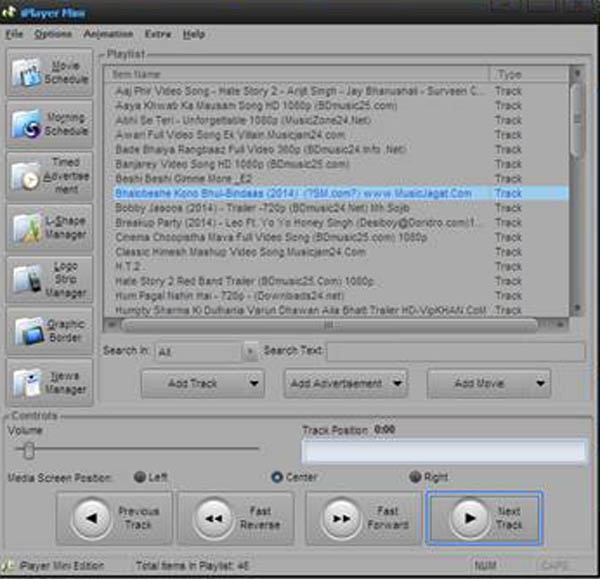Expand the Add Advertisement dropdown arrow
This screenshot has width=600, height=579.
pos(398,383)
